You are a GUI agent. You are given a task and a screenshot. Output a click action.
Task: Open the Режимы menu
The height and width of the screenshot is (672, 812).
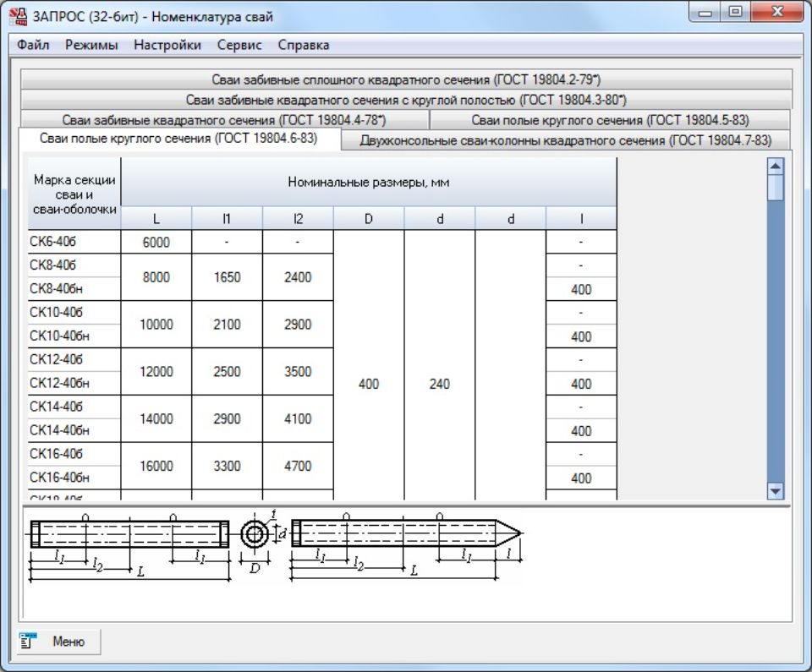point(91,45)
